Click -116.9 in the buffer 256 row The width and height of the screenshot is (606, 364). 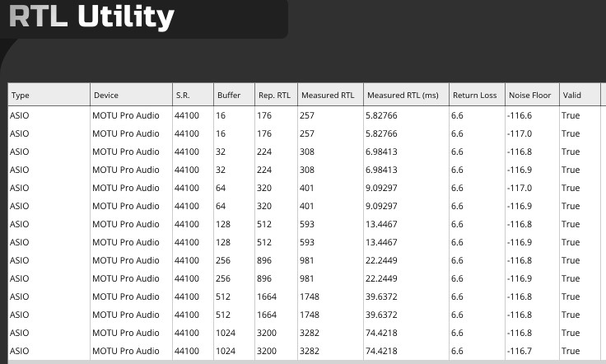coord(520,278)
